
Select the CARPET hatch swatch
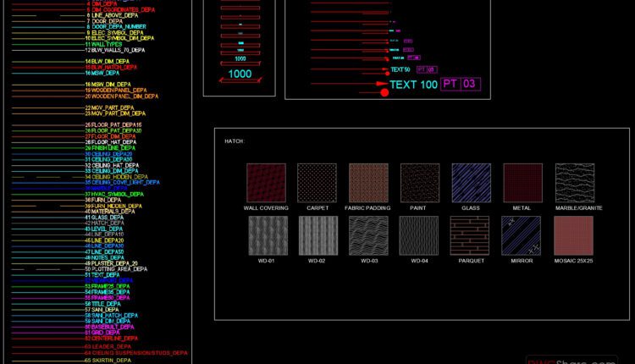point(317,183)
